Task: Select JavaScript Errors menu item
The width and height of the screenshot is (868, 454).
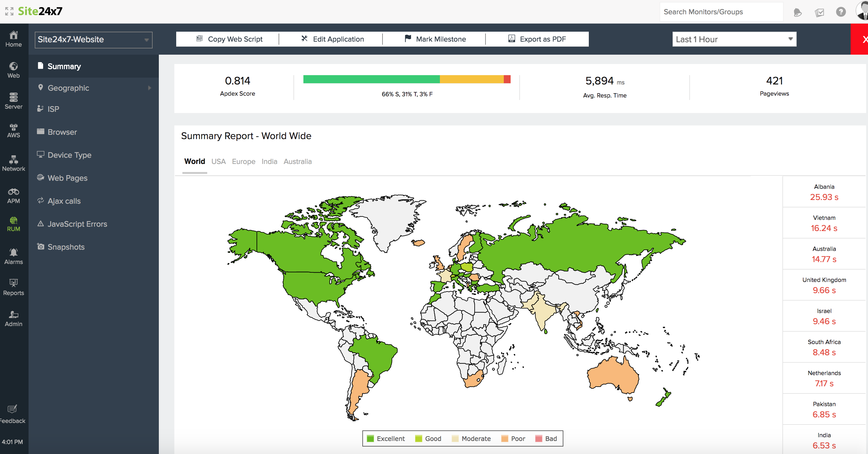Action: pyautogui.click(x=77, y=224)
